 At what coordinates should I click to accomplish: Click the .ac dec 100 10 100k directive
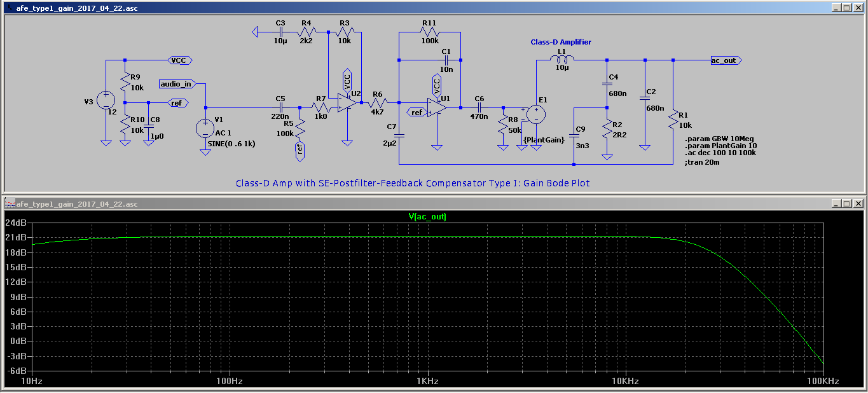[720, 153]
